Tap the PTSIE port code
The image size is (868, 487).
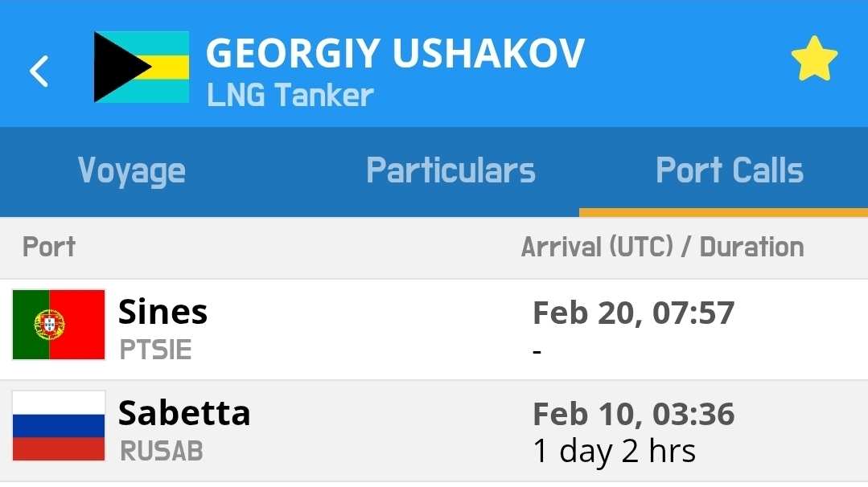(x=155, y=350)
